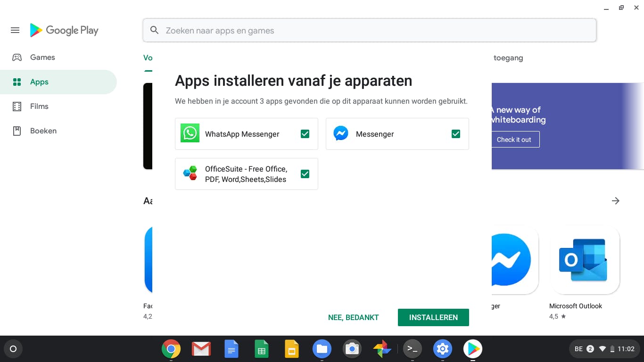Click the Check it out banner button

click(x=514, y=140)
